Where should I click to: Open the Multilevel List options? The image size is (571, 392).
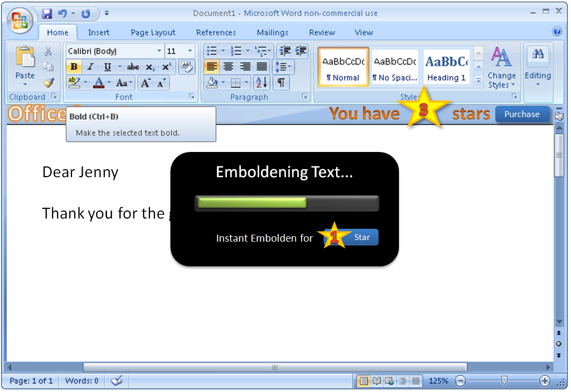pos(262,51)
